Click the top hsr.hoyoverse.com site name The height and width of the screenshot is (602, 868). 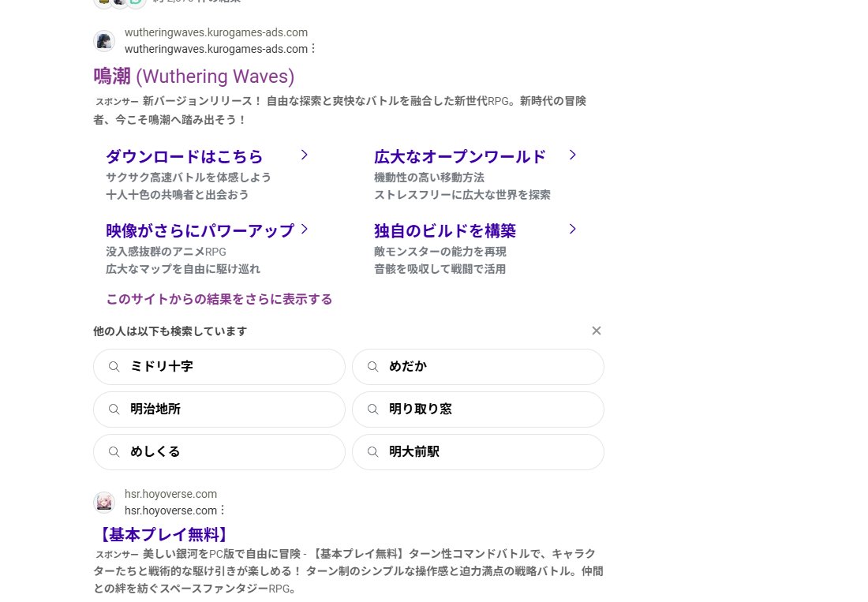tap(170, 494)
